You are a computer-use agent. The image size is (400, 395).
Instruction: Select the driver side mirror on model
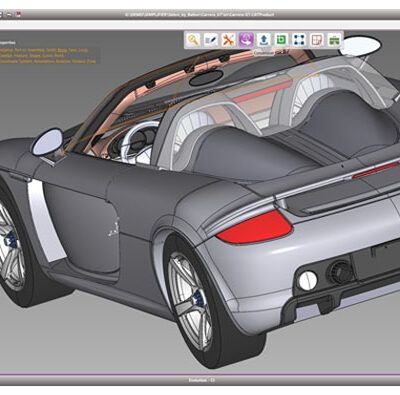click(47, 142)
